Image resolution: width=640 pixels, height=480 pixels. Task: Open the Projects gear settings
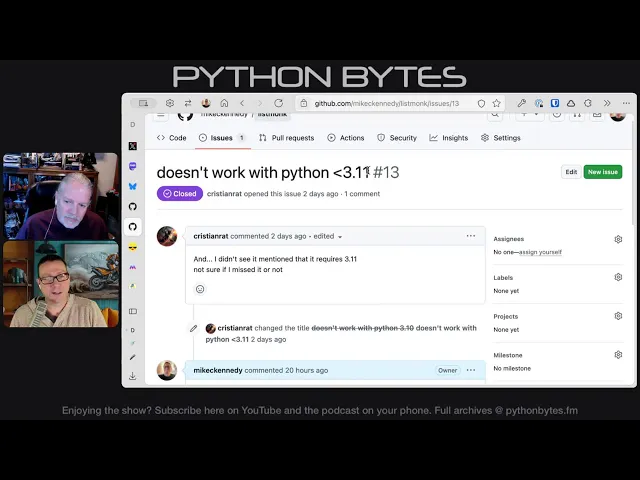click(x=618, y=316)
